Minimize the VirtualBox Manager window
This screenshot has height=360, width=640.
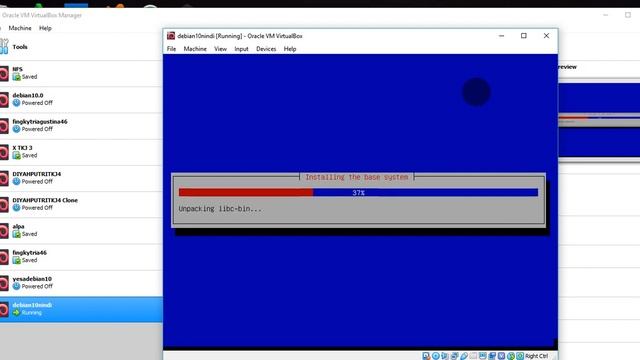(605, 15)
